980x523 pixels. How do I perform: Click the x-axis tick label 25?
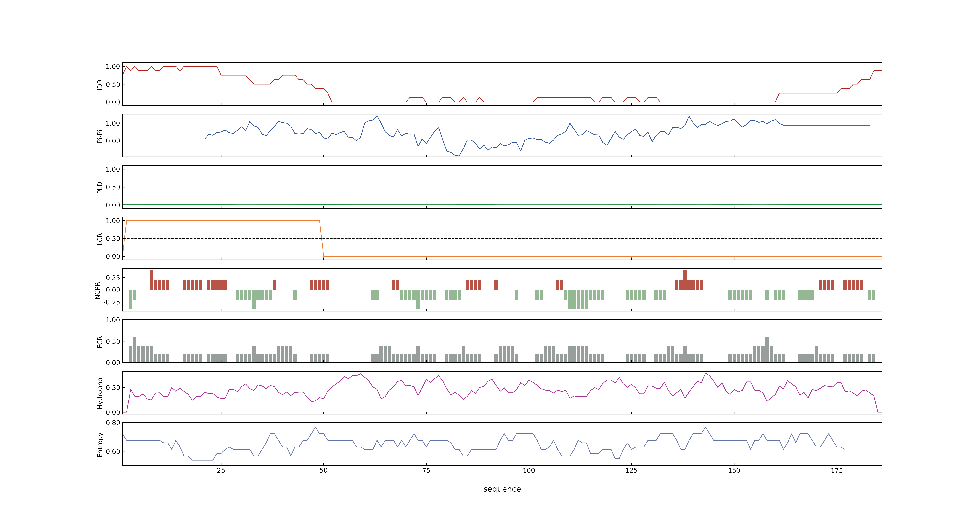tap(221, 470)
